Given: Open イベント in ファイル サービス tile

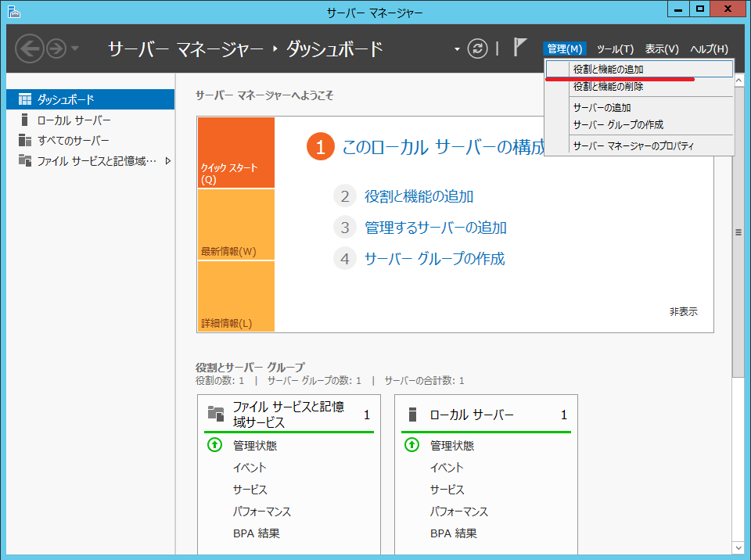Looking at the screenshot, I should [x=250, y=468].
